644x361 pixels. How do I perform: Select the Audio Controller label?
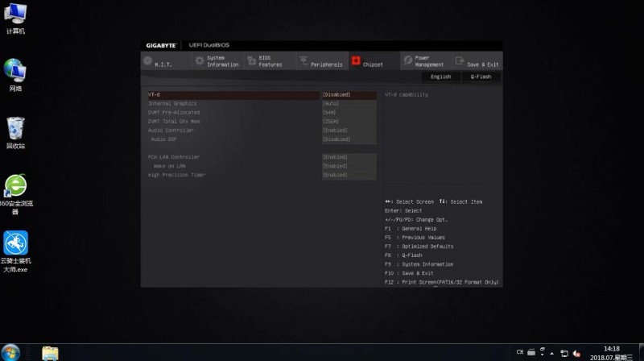click(x=171, y=131)
